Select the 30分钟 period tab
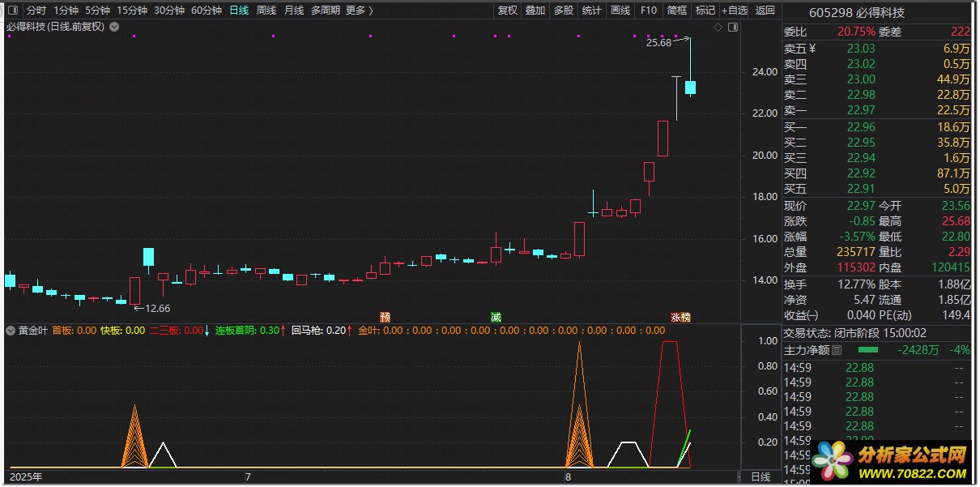This screenshot has width=980, height=487. click(x=169, y=11)
